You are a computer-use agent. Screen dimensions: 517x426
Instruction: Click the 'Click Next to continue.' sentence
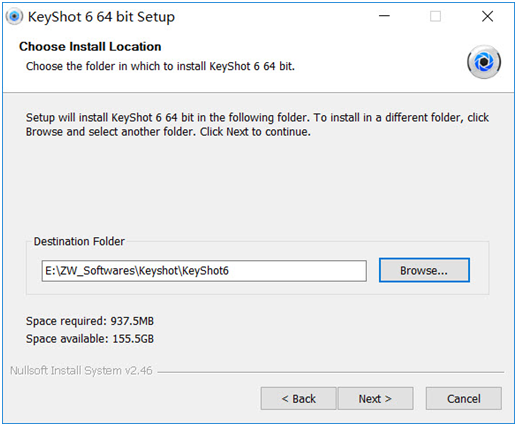click(x=255, y=132)
